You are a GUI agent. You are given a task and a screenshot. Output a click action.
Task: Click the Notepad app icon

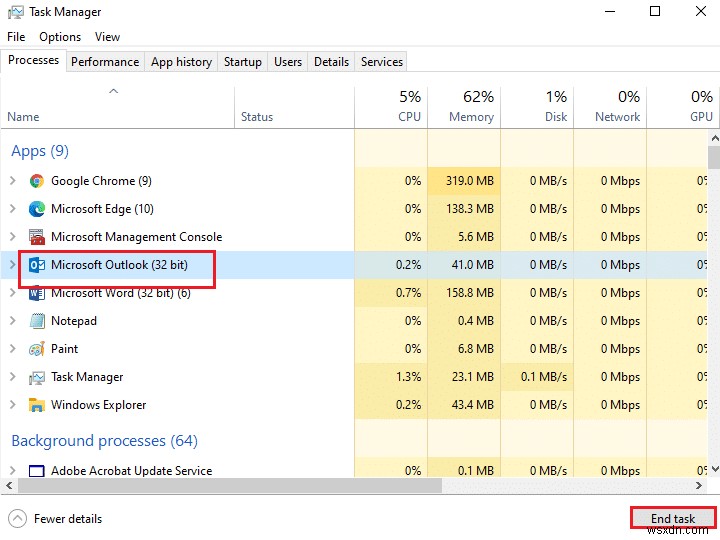point(37,321)
